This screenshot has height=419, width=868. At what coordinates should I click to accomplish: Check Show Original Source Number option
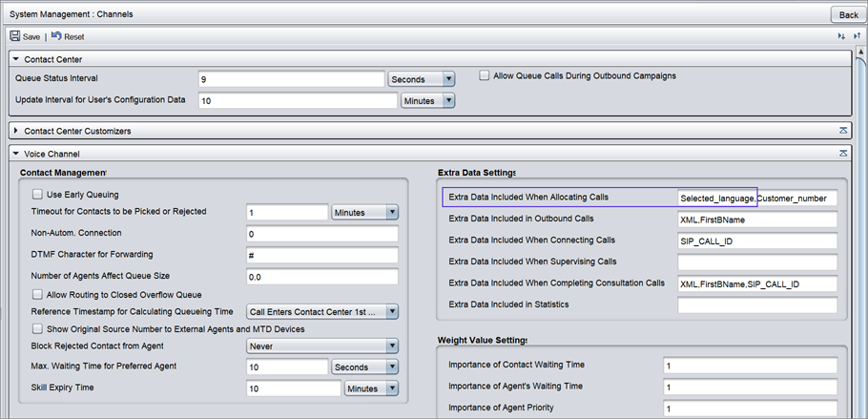click(x=38, y=328)
